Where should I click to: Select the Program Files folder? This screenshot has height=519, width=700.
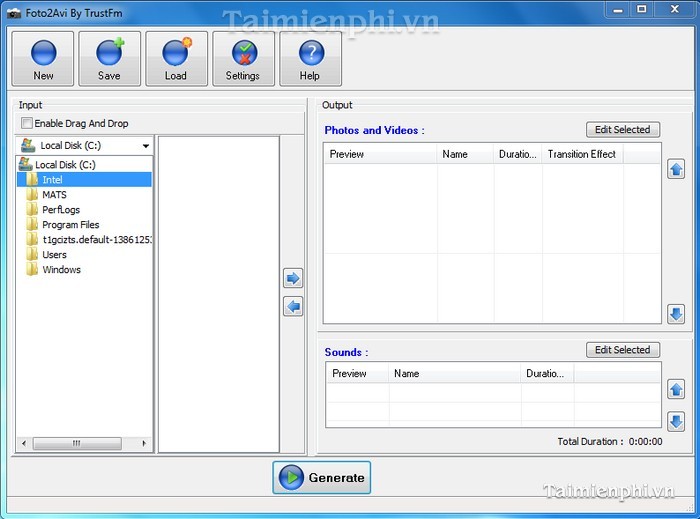point(70,225)
